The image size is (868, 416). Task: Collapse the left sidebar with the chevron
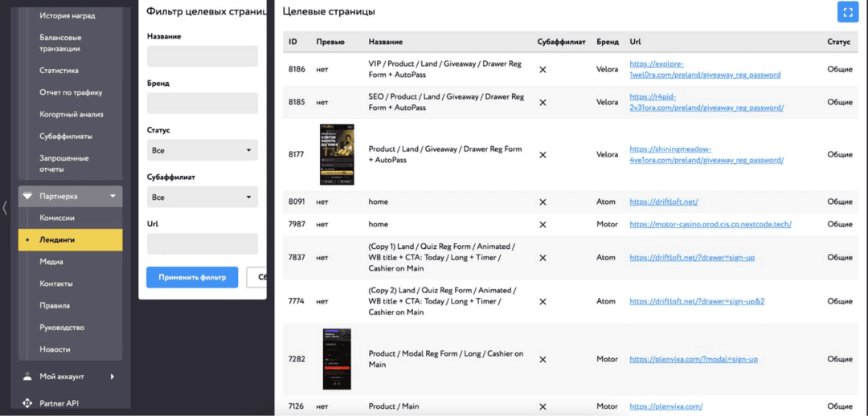tap(5, 208)
